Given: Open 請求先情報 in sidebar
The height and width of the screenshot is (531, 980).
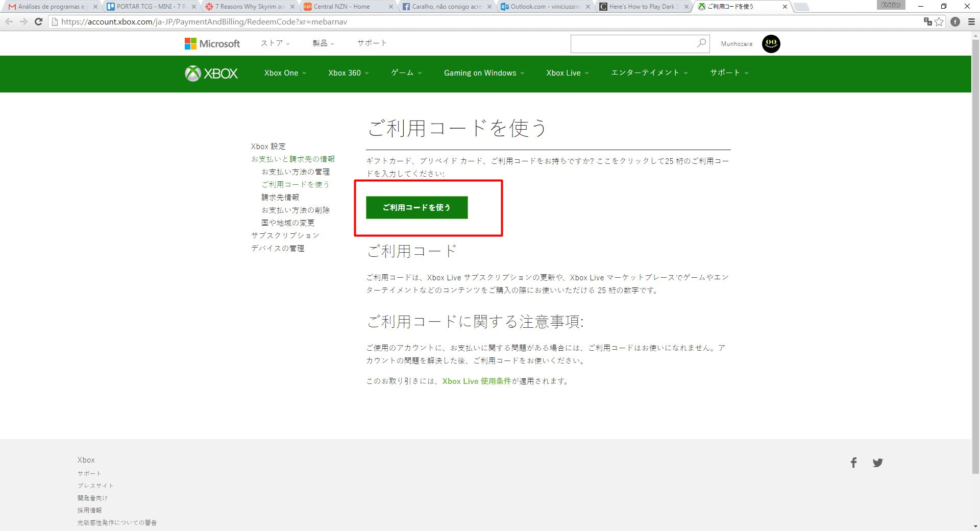Looking at the screenshot, I should 280,198.
